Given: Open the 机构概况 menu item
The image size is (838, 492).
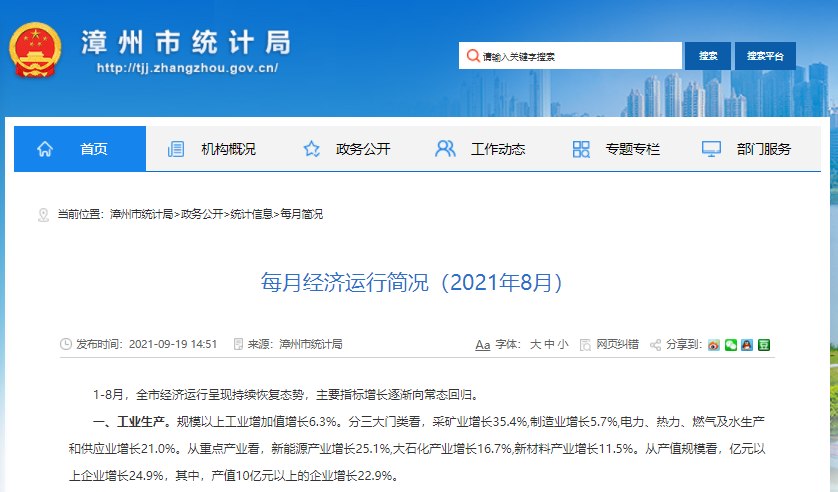Looking at the screenshot, I should point(228,149).
